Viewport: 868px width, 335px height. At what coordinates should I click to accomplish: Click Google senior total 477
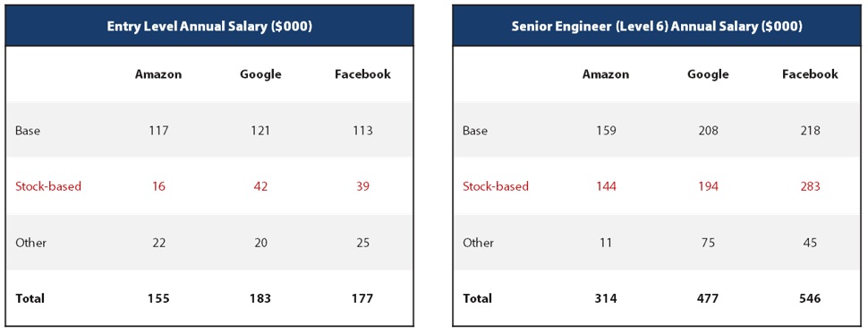point(708,298)
